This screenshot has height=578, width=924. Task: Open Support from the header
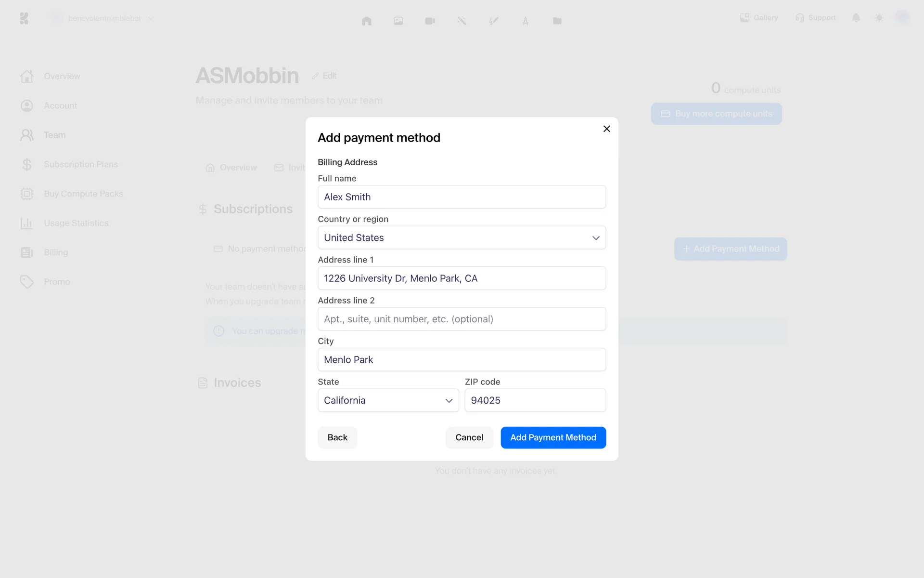click(x=815, y=18)
